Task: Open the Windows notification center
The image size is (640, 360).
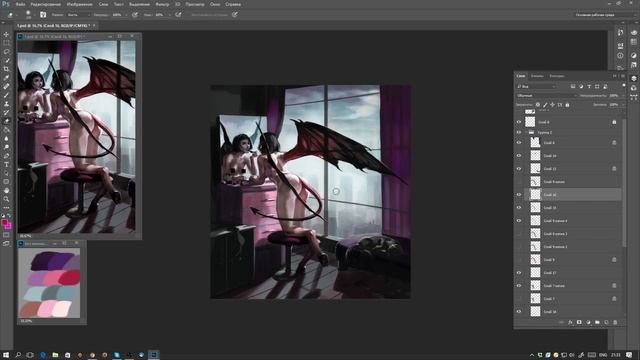Action: tap(629, 355)
